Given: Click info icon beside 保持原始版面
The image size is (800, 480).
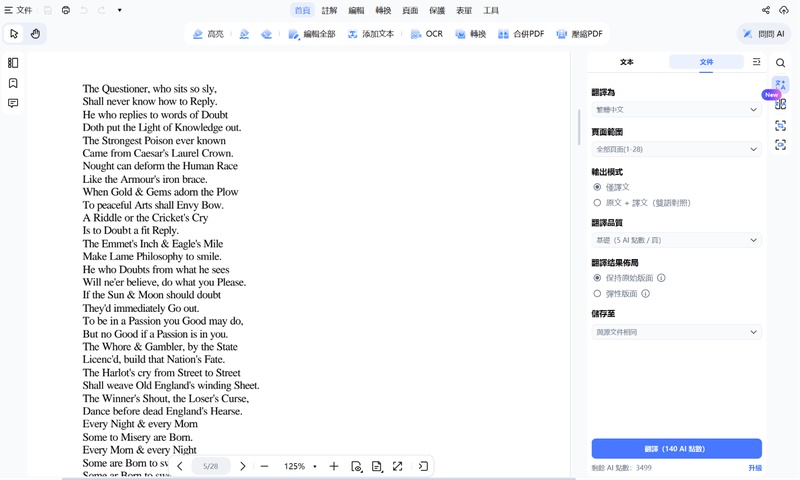Looking at the screenshot, I should (661, 278).
